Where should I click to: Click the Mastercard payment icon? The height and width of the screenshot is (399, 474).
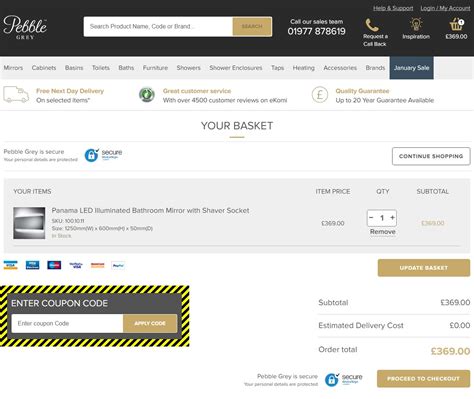[x=98, y=265]
